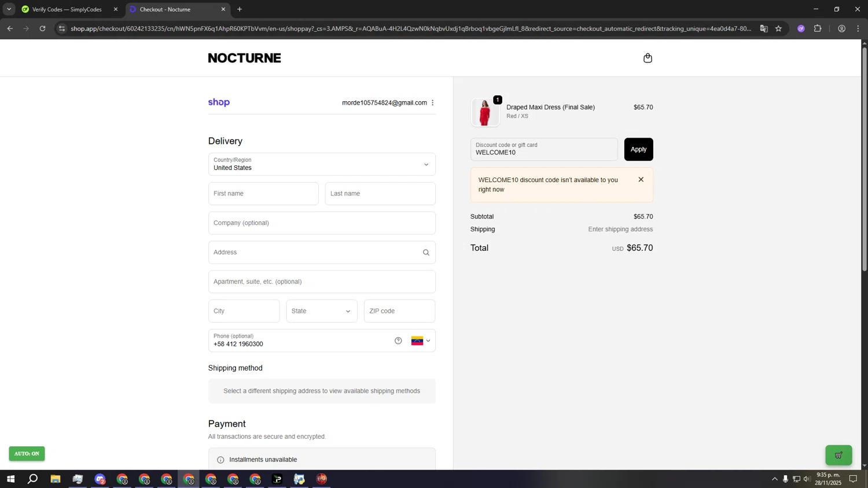Viewport: 868px width, 488px height.
Task: Click the Shop logo
Action: pyautogui.click(x=219, y=102)
